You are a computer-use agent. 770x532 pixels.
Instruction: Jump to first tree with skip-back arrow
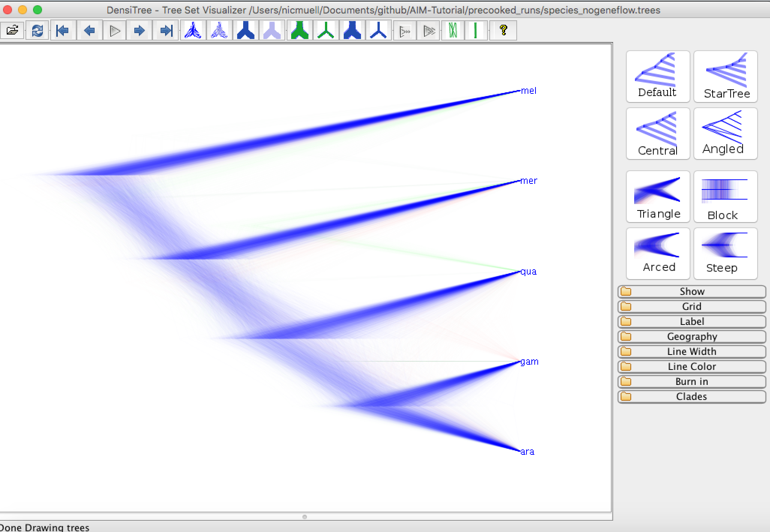tap(63, 30)
